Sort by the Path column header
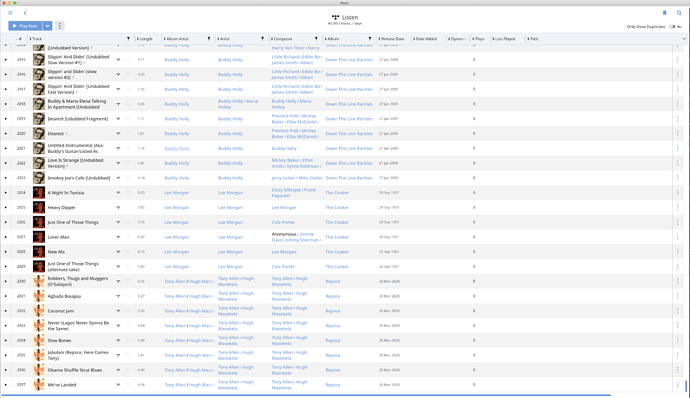 533,39
